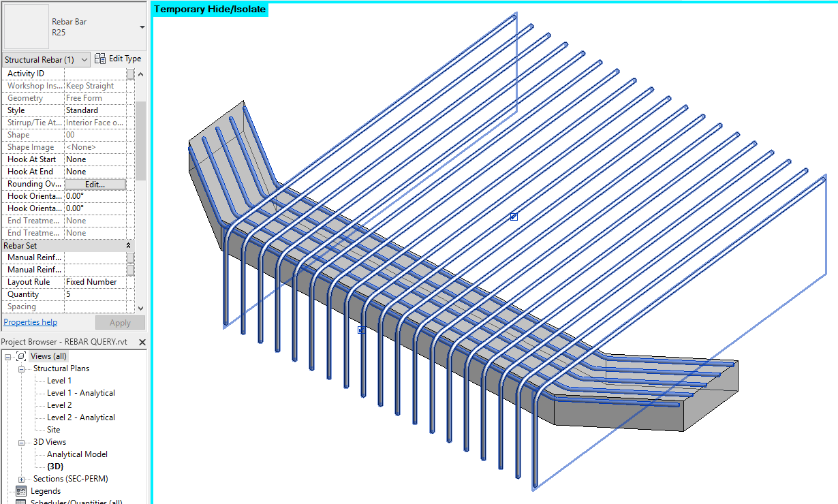The image size is (838, 504).
Task: Open the Rebar Bar R25 type selector dropdown
Action: point(141,26)
